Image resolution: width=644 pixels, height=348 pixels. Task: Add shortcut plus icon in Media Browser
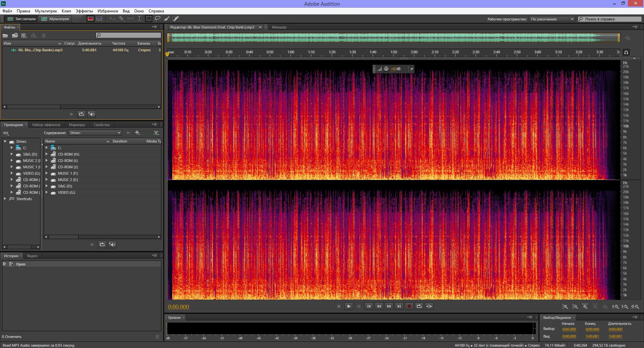[x=137, y=133]
